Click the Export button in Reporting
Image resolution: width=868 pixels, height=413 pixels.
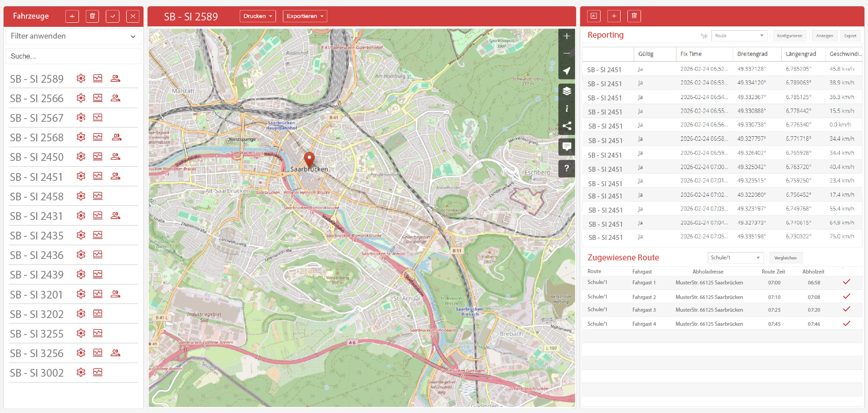850,36
